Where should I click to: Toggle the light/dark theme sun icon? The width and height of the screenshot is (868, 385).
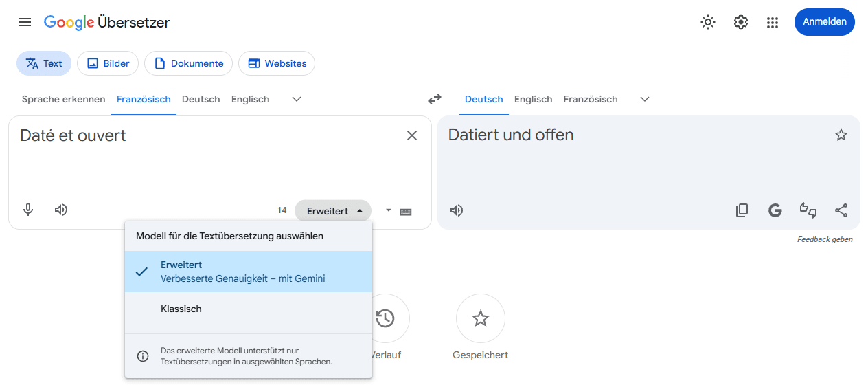(708, 22)
